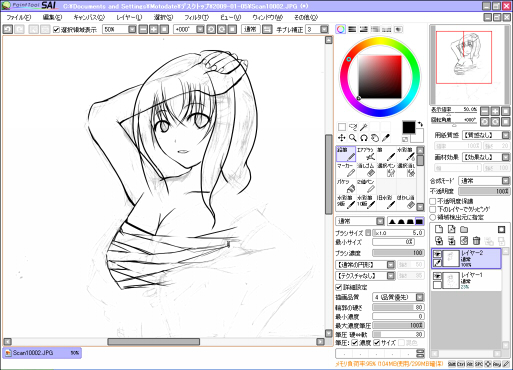Open the rotation angle +000° dropdown
Image resolution: width=513 pixels, height=370 pixels.
pyautogui.click(x=200, y=29)
